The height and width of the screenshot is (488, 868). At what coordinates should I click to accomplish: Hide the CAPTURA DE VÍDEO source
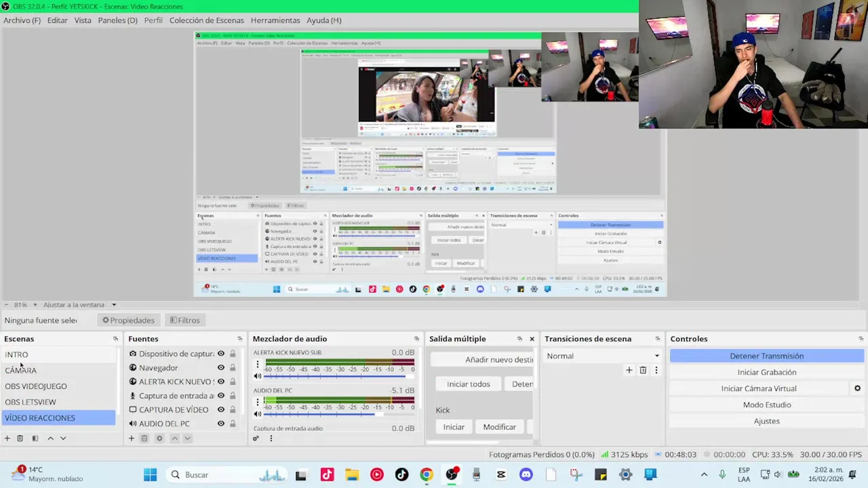(x=221, y=409)
